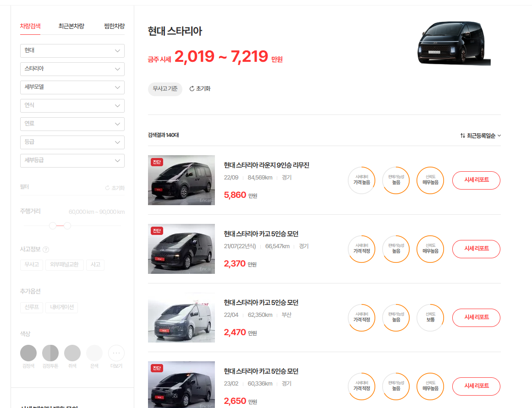Screen dimensions: 532x408
Task: Click the 5,860 만원 price text
Action: (x=241, y=195)
